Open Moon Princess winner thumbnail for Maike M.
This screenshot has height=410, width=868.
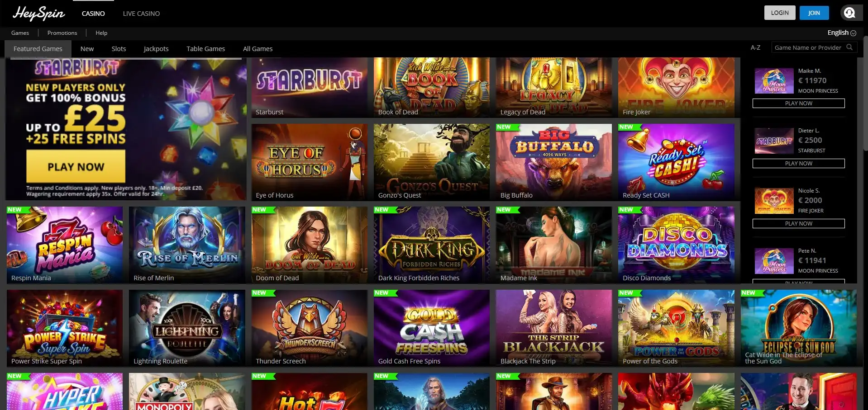774,81
